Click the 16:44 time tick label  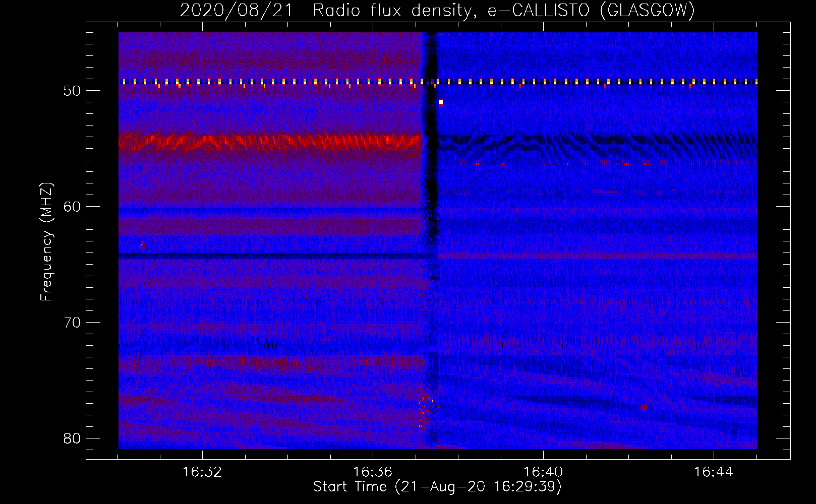[x=714, y=472]
